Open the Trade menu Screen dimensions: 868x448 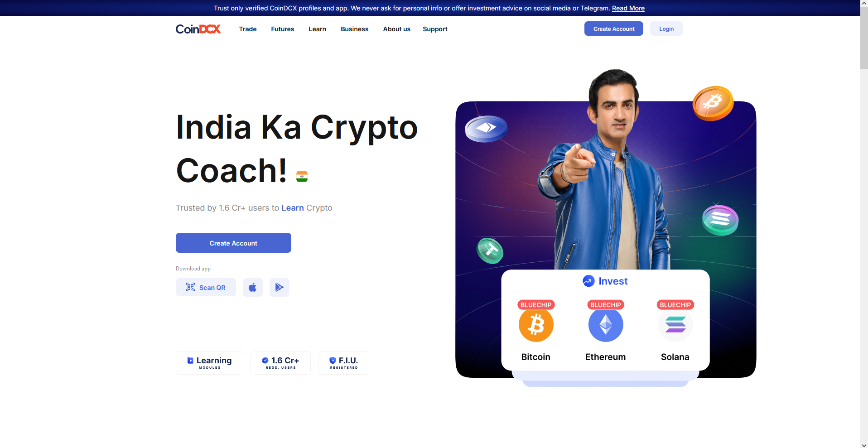248,29
